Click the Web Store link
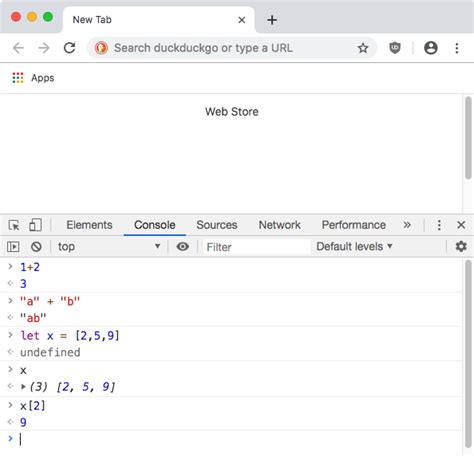 (232, 112)
